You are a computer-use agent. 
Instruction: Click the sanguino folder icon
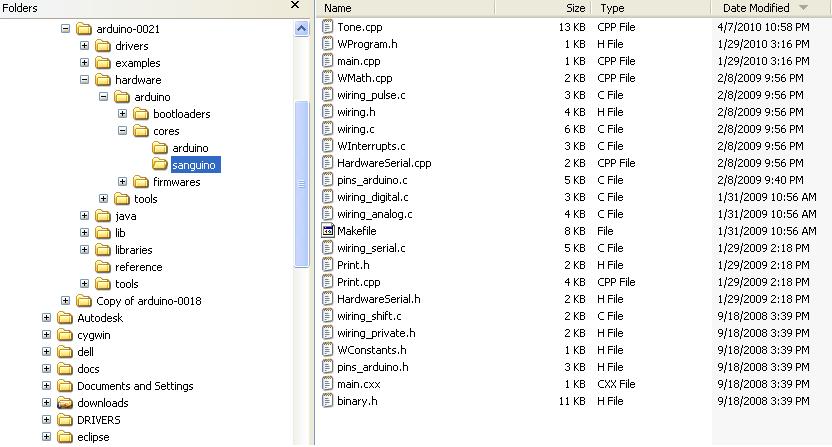point(160,164)
